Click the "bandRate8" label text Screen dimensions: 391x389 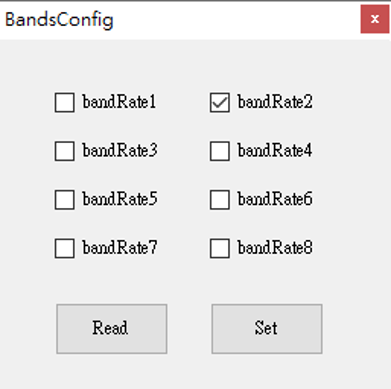pos(275,248)
